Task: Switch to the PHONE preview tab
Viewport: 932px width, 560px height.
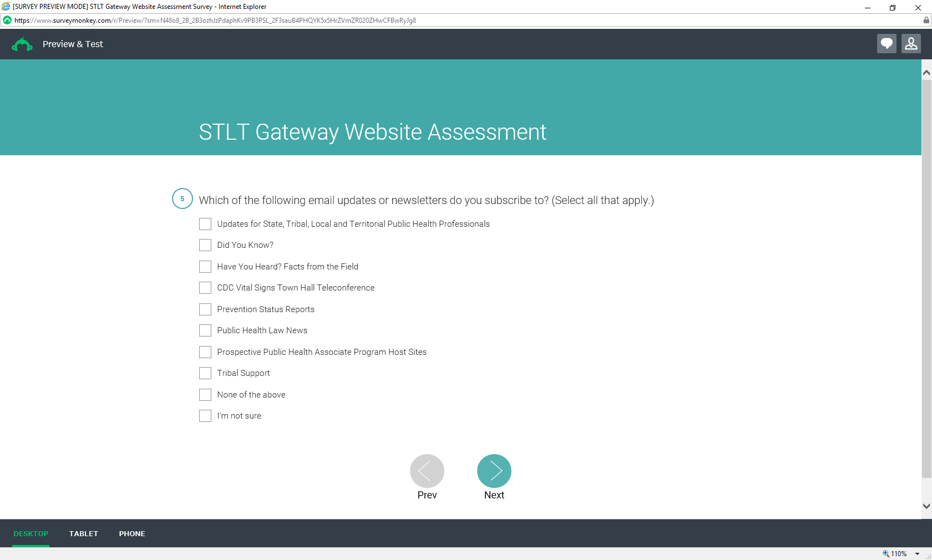Action: point(132,533)
